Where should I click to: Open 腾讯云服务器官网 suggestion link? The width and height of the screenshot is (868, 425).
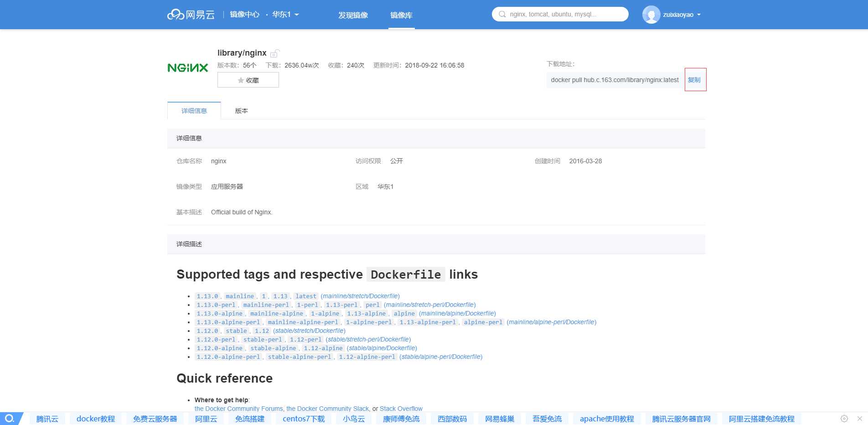click(x=681, y=419)
